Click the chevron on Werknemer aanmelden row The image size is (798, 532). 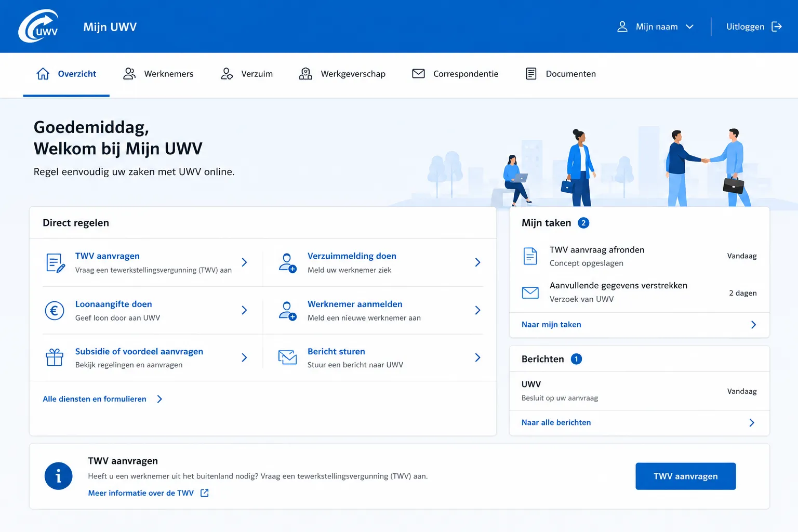click(477, 310)
